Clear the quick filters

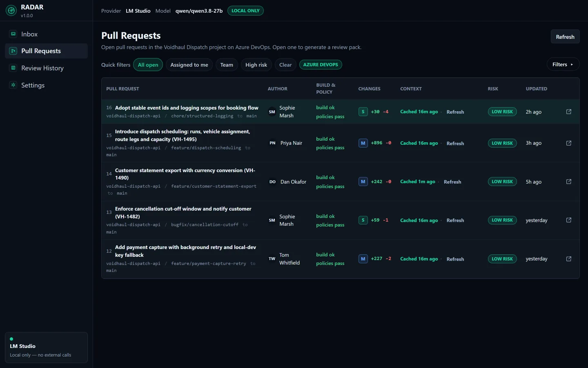point(285,65)
